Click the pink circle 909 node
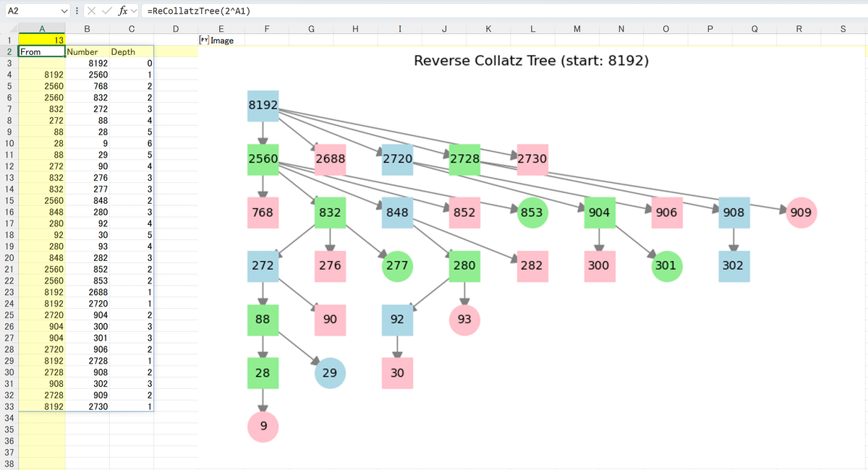Viewport: 868px width, 470px height. (801, 213)
